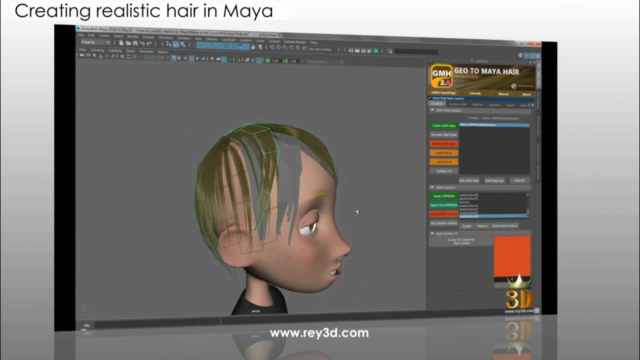Open the Create menu in Maya

tap(104, 36)
